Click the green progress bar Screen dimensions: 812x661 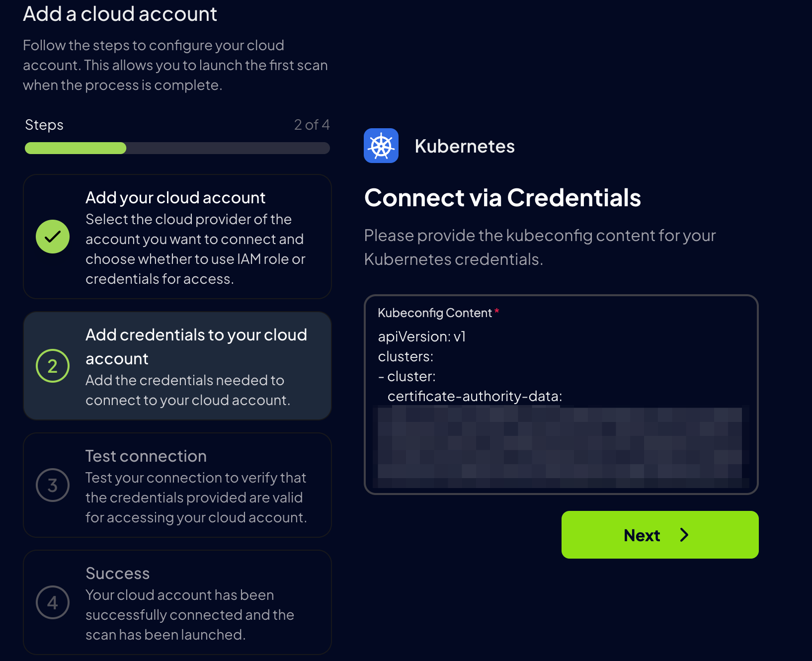pyautogui.click(x=75, y=148)
